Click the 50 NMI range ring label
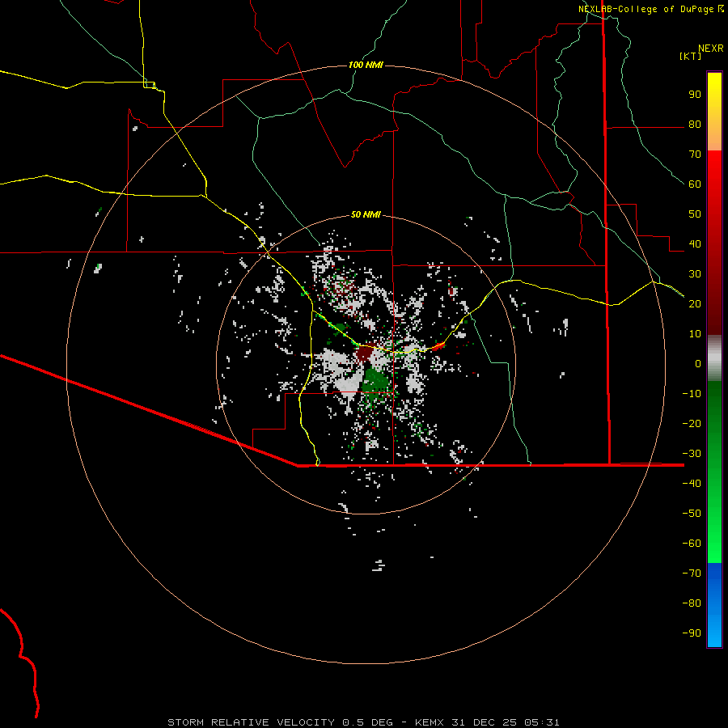The width and height of the screenshot is (728, 728). [x=366, y=214]
